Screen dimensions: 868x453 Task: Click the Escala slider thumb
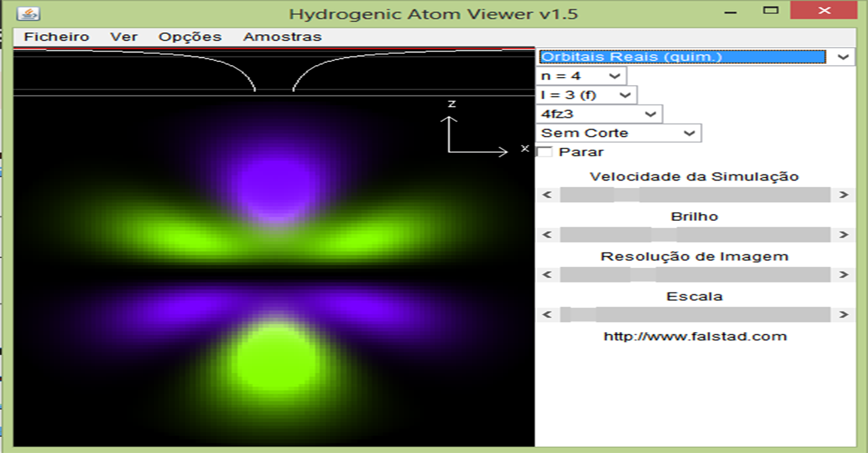click(583, 315)
